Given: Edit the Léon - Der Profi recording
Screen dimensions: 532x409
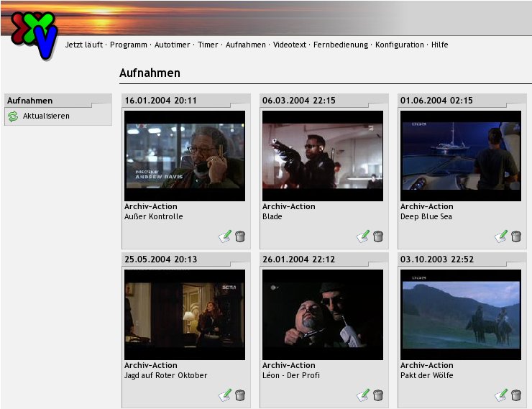Looking at the screenshot, I should [x=363, y=395].
